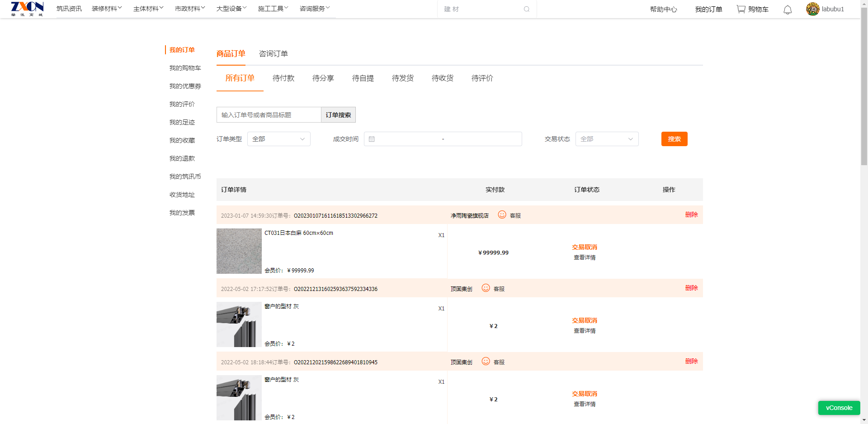Go to 我的足迹 in sidebar
The width and height of the screenshot is (868, 424).
182,122
